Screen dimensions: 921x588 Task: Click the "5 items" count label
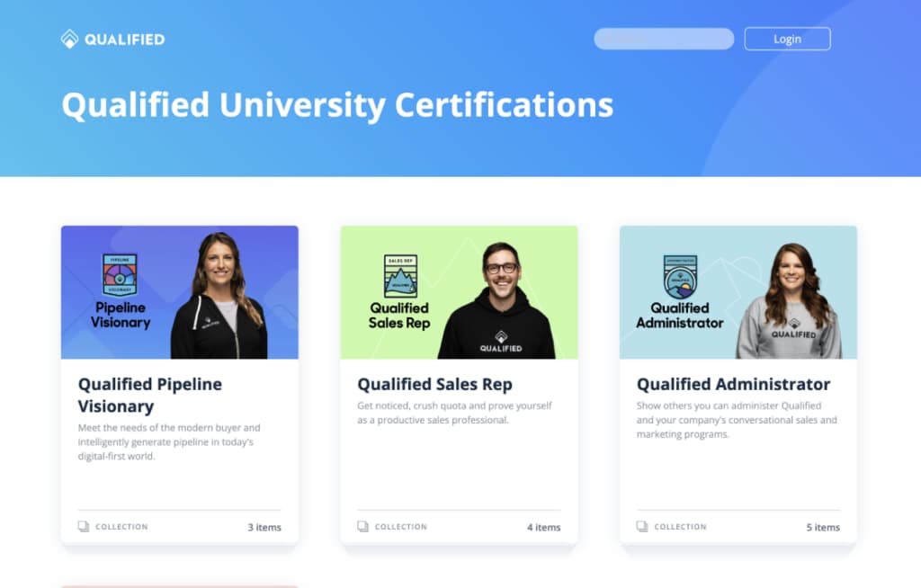point(823,528)
